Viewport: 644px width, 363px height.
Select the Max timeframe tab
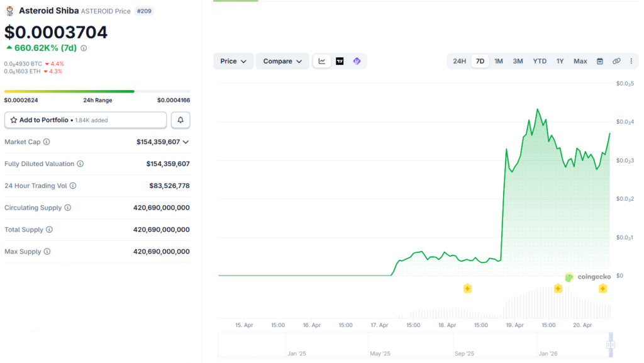580,61
